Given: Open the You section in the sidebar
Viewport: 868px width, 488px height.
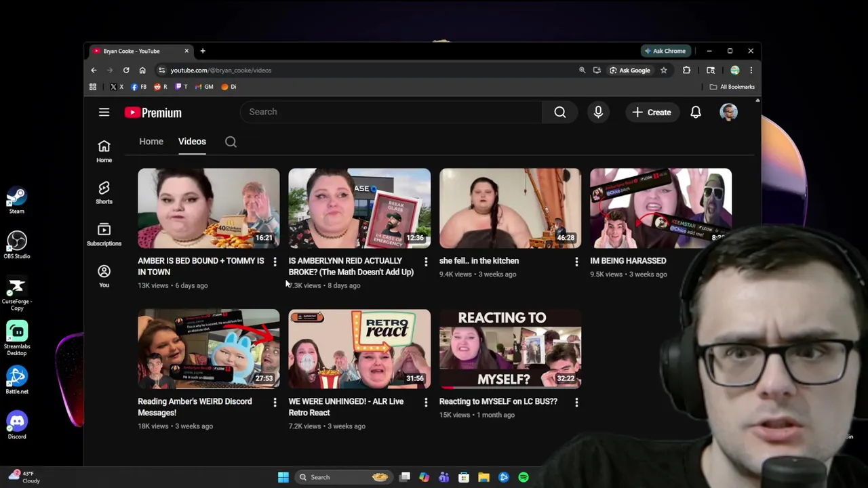Looking at the screenshot, I should tap(104, 276).
